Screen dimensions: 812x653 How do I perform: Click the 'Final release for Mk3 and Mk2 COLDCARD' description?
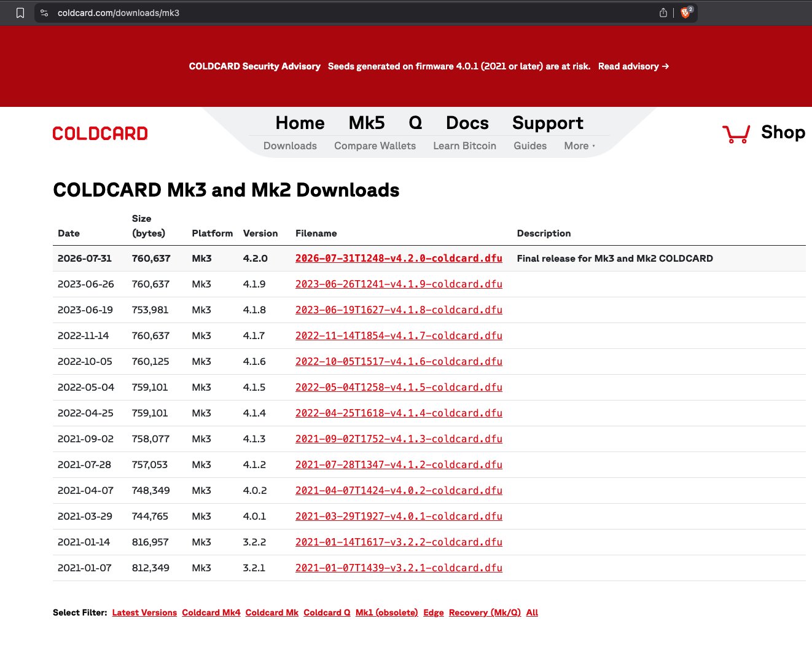coord(615,259)
